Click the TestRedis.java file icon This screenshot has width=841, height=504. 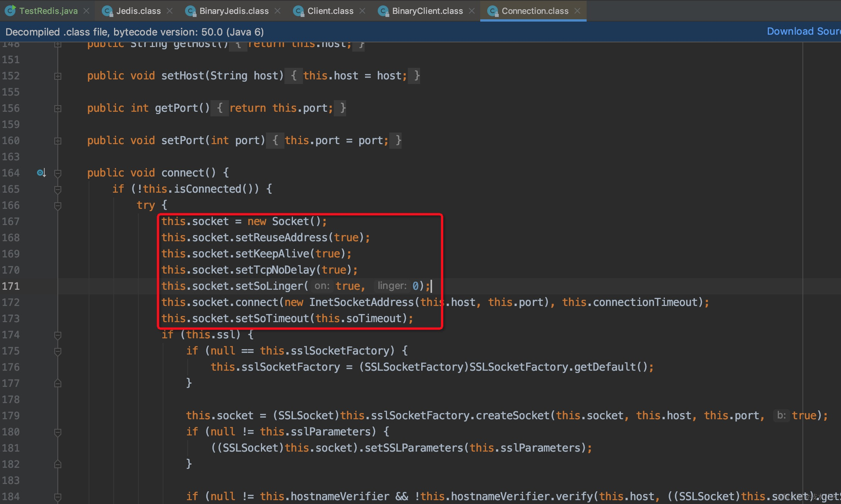pos(10,11)
